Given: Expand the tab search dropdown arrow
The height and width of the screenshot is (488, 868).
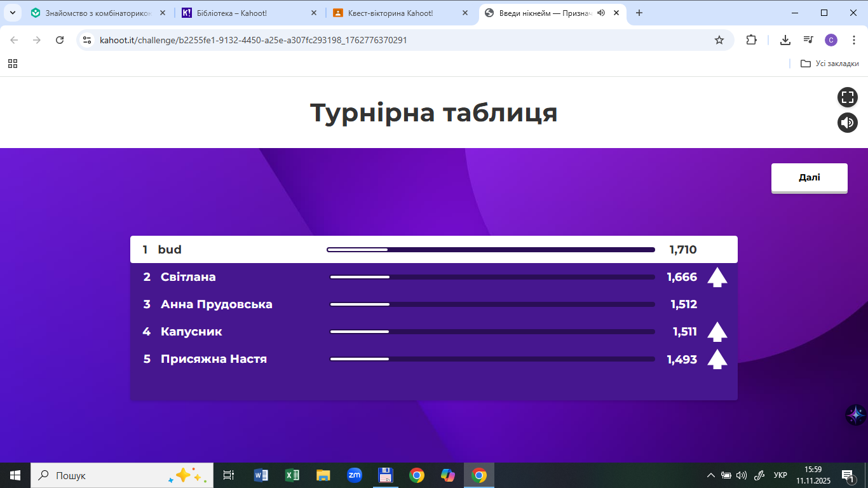Looking at the screenshot, I should pos(13,13).
